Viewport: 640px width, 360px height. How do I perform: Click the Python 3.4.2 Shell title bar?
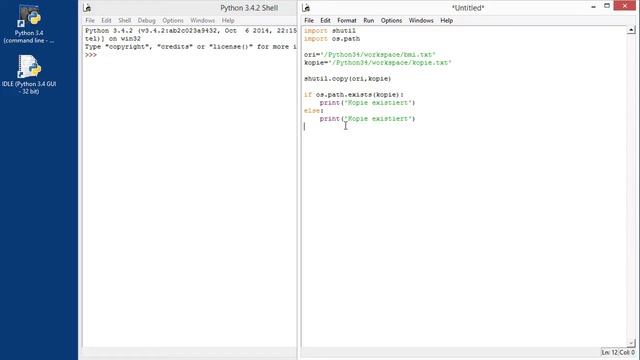tap(249, 8)
